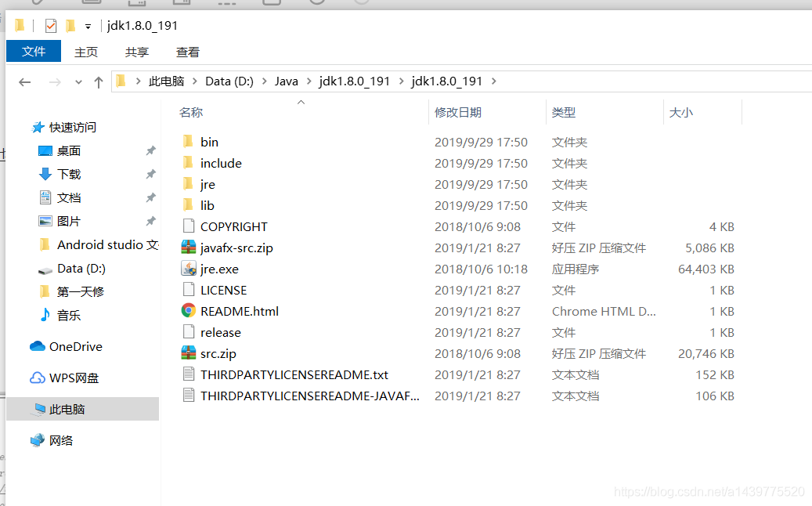Select the THIRDPARTYLICENSEREADME.txt file icon
Viewport: 812px width, 506px height.
189,374
